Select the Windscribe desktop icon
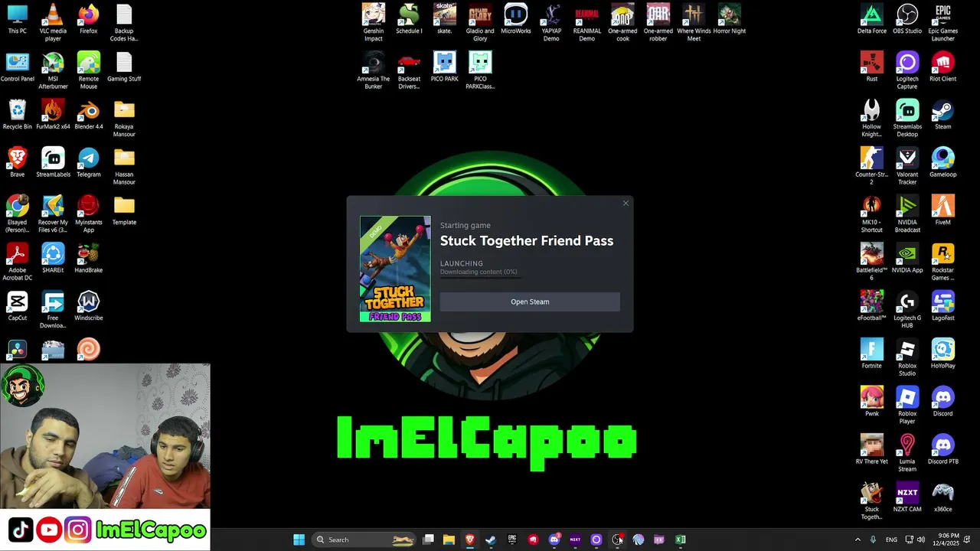Viewport: 980px width, 551px height. coord(89,306)
